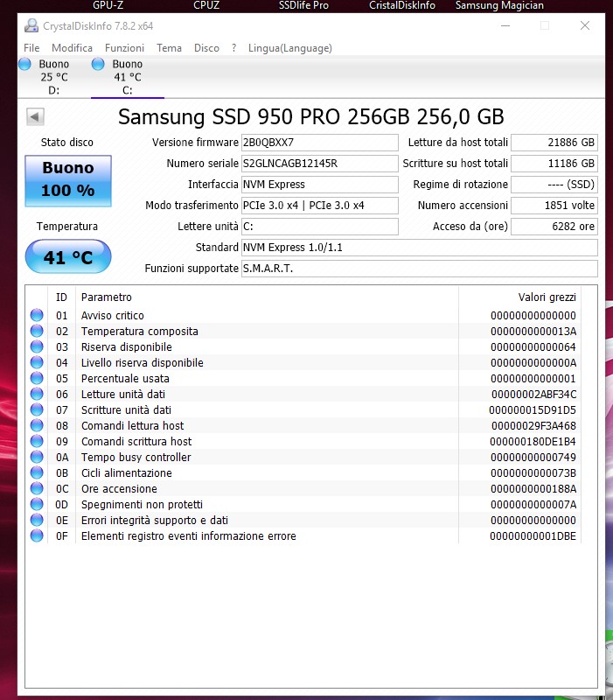Click the ID column header
The width and height of the screenshot is (613, 700).
(x=61, y=297)
